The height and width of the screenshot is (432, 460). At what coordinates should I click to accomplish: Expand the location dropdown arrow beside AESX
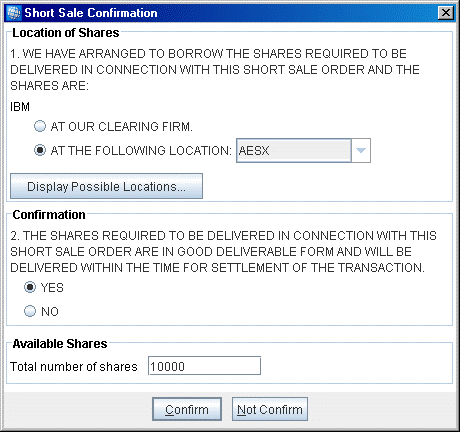click(361, 151)
